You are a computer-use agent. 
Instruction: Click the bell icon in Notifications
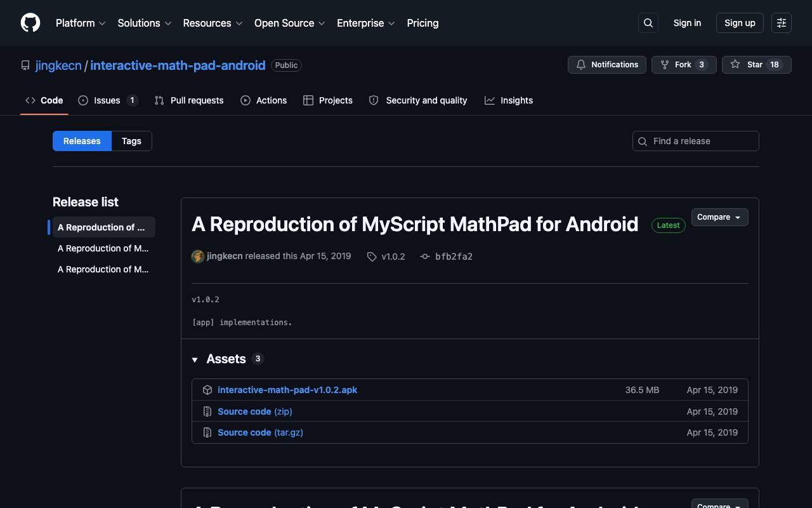coord(581,65)
